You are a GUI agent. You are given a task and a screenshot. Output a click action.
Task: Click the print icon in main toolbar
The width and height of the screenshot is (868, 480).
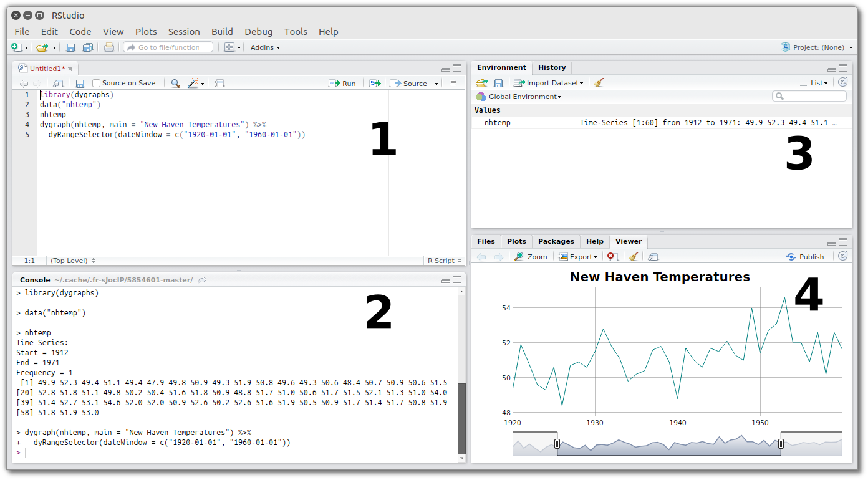(109, 47)
